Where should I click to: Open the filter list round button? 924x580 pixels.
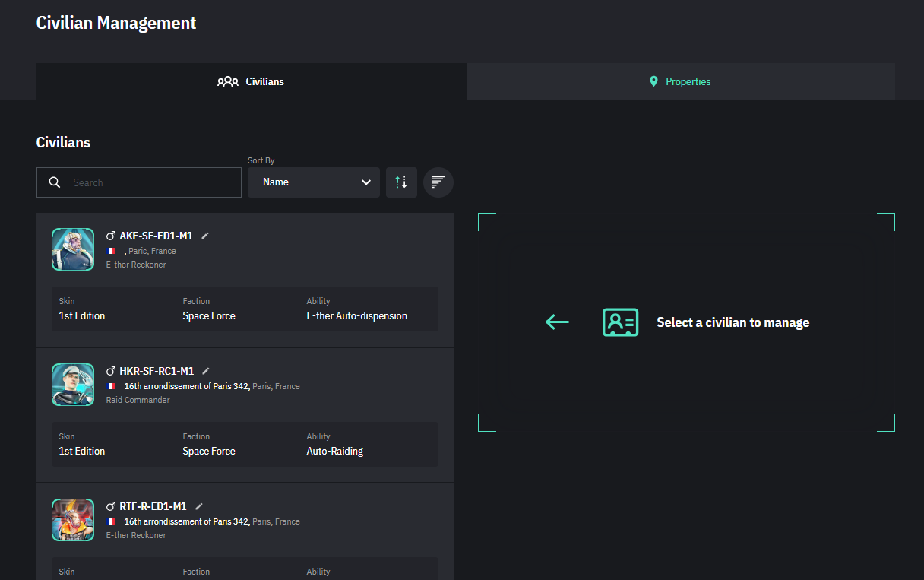point(438,182)
